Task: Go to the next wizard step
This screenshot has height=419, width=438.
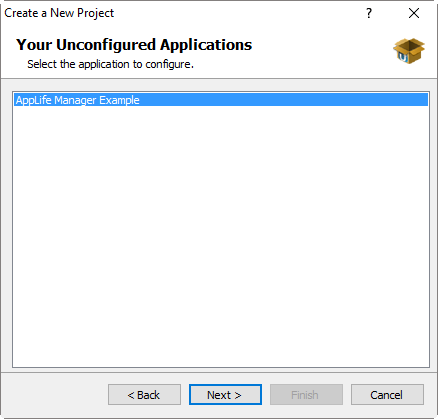Action: tap(225, 395)
